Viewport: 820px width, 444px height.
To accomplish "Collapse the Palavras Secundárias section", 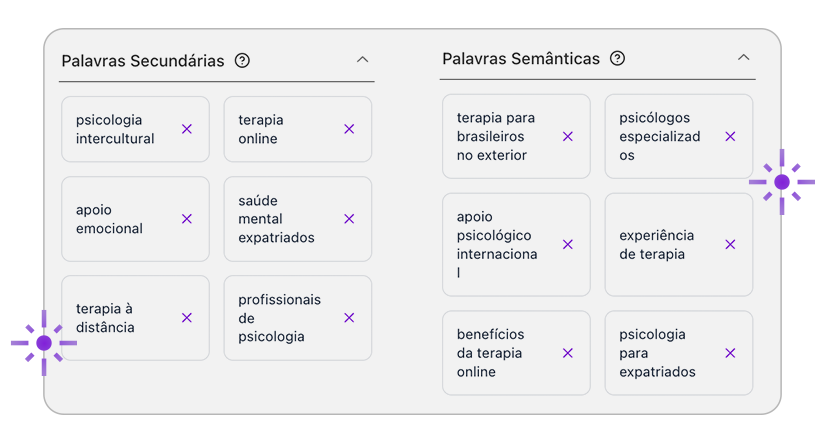I will (363, 60).
